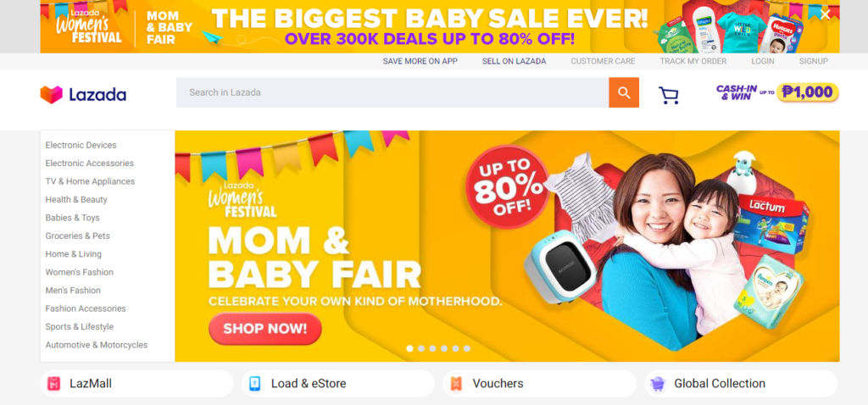Click the Vouchers orange ticket icon
Screen dimensions: 868x405
[x=456, y=384]
